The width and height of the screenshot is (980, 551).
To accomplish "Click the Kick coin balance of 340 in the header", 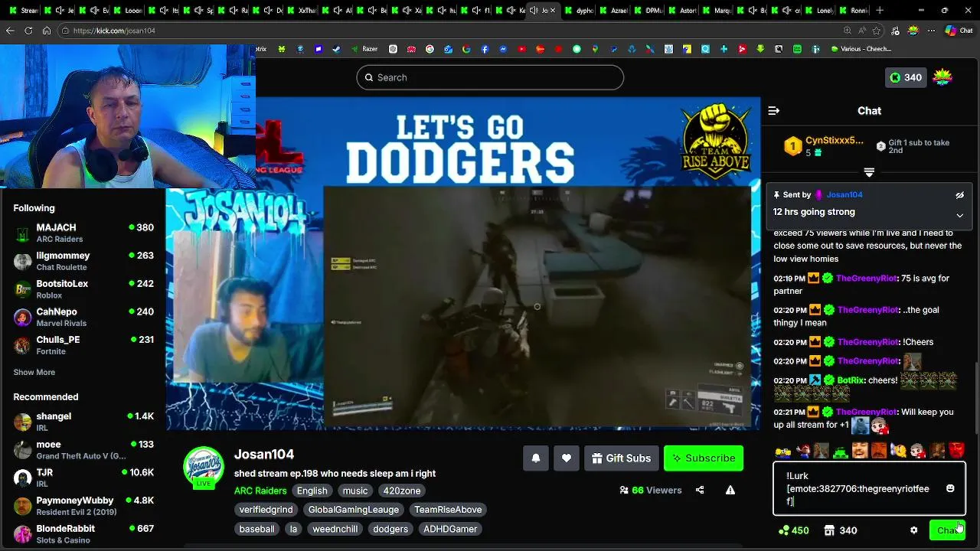I will (x=906, y=77).
